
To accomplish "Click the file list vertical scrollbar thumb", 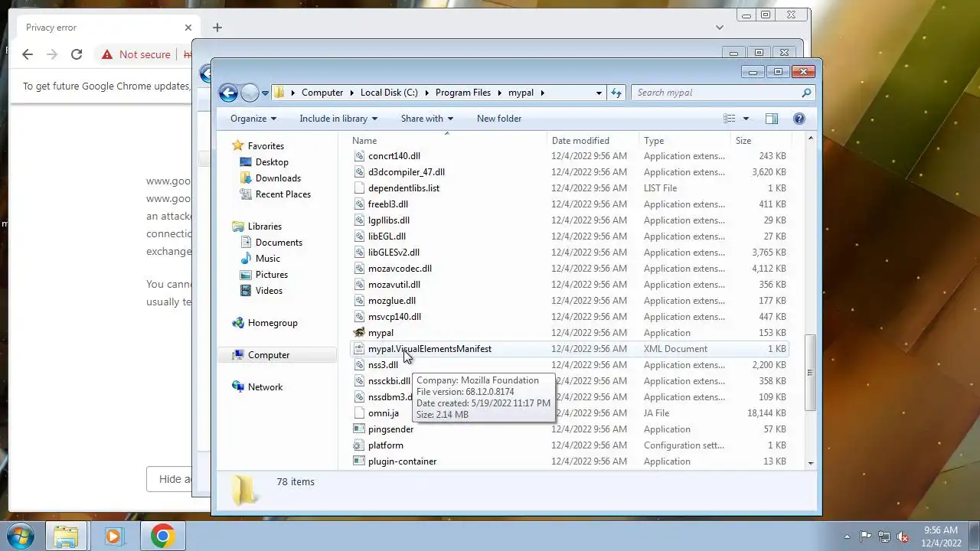I will pos(810,373).
